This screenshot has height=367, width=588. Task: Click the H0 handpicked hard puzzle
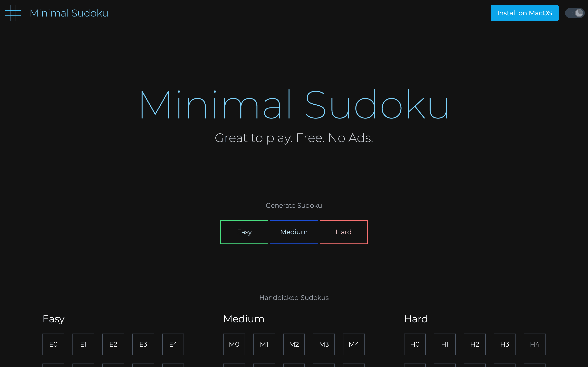(x=415, y=344)
